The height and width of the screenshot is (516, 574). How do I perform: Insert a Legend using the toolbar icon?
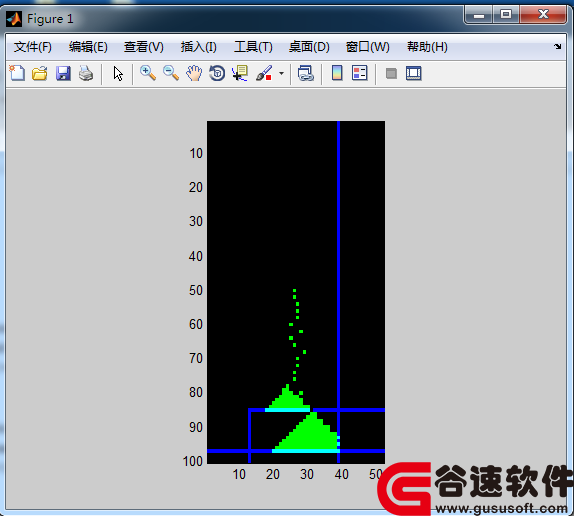point(359,73)
